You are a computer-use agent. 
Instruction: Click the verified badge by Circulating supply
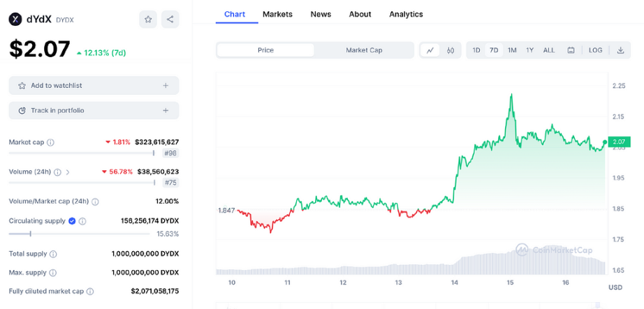(72, 221)
